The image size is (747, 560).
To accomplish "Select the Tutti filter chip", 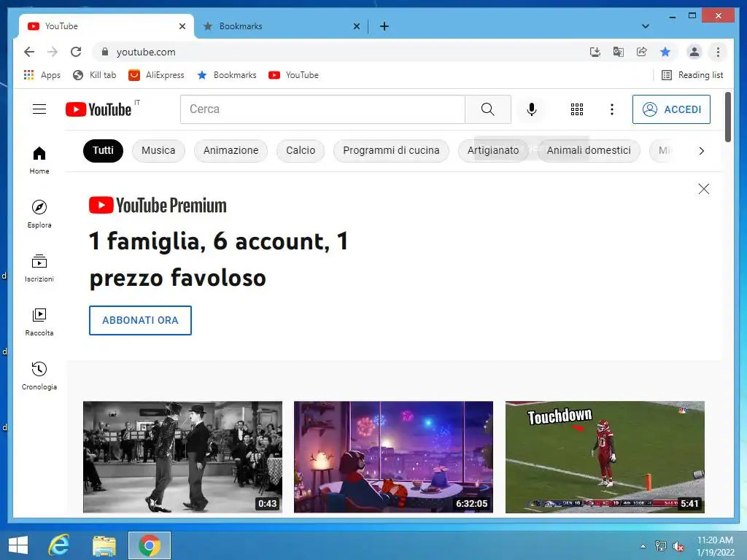I will [103, 150].
